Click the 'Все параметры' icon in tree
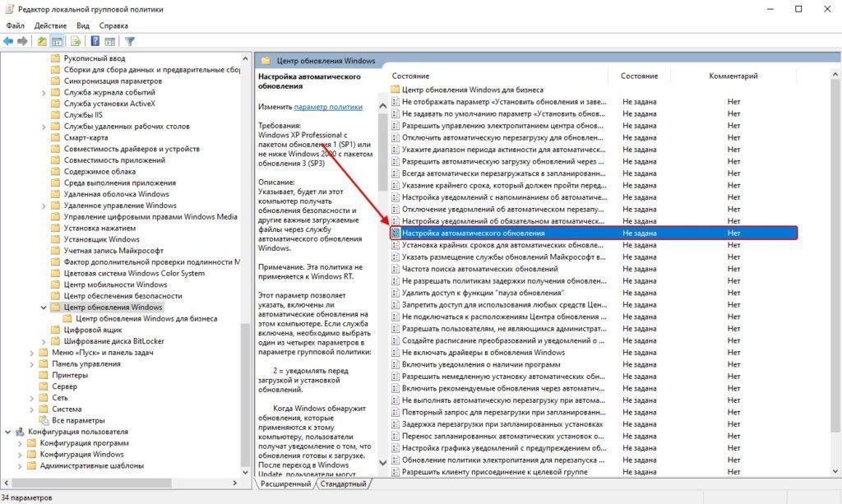This screenshot has width=842, height=504. (44, 420)
